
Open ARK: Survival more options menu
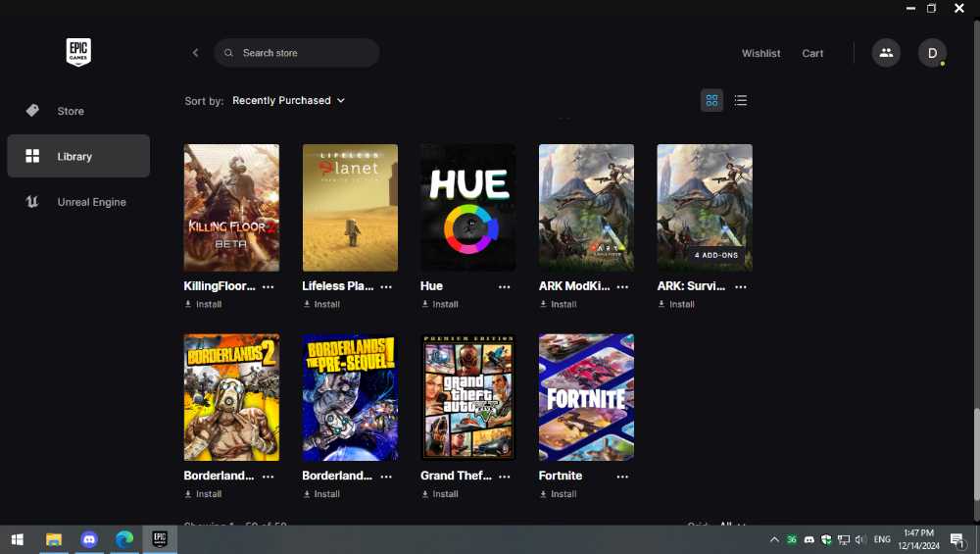741,286
